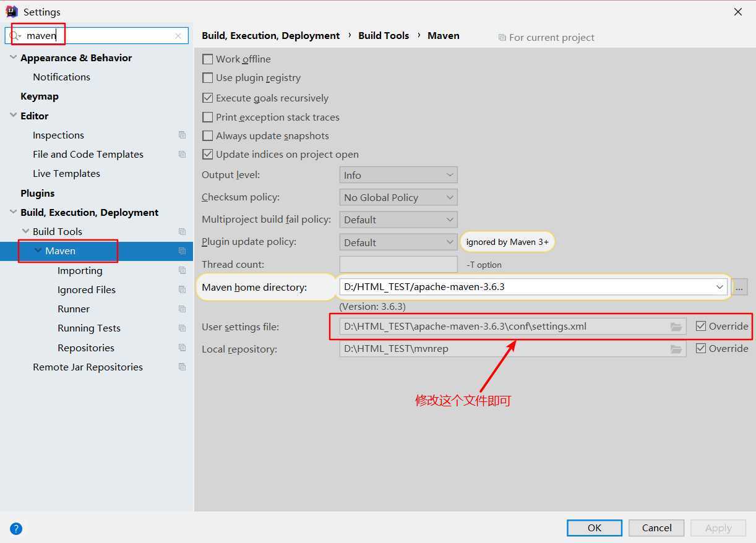Toggle Override for Local repository
Viewport: 756px width, 543px height.
point(701,348)
